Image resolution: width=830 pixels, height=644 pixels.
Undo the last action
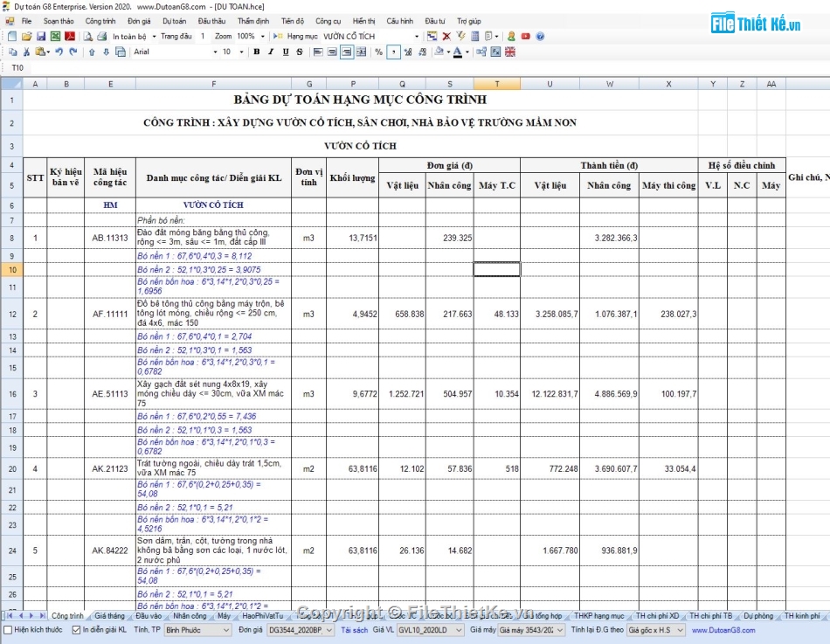coord(59,52)
